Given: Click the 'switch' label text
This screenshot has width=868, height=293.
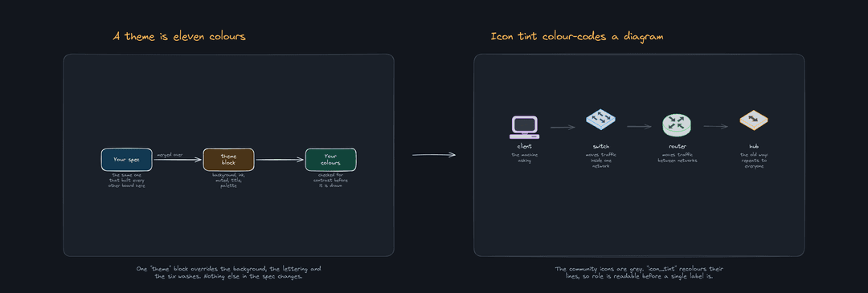Looking at the screenshot, I should click(600, 146).
